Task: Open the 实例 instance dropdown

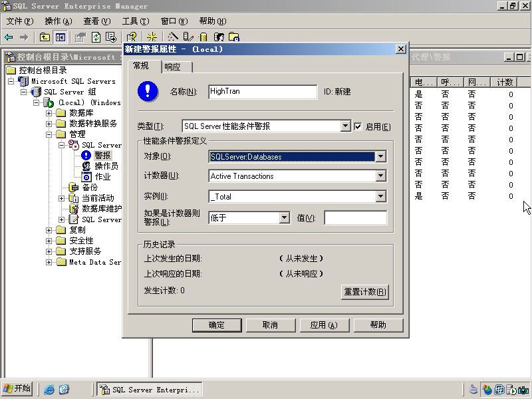Action: coord(380,196)
